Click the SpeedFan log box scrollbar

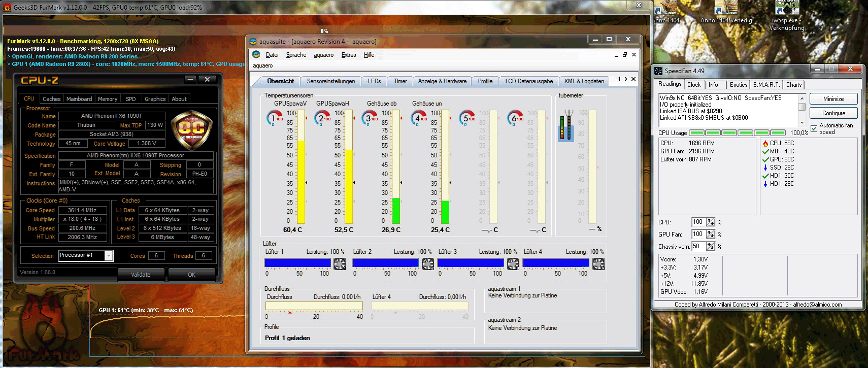click(802, 110)
